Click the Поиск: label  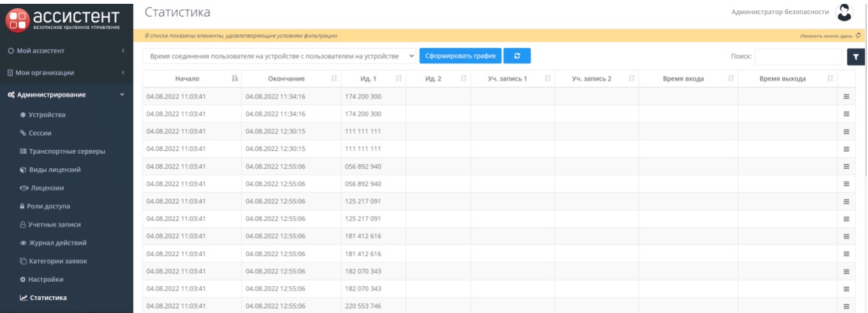(742, 57)
